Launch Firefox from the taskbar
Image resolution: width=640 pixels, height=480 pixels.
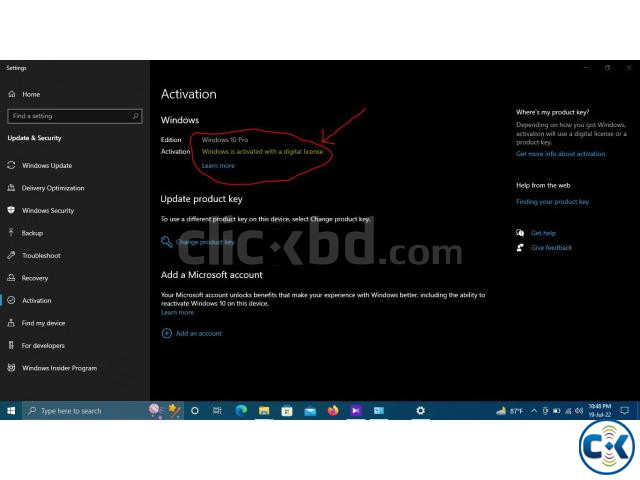click(333, 411)
